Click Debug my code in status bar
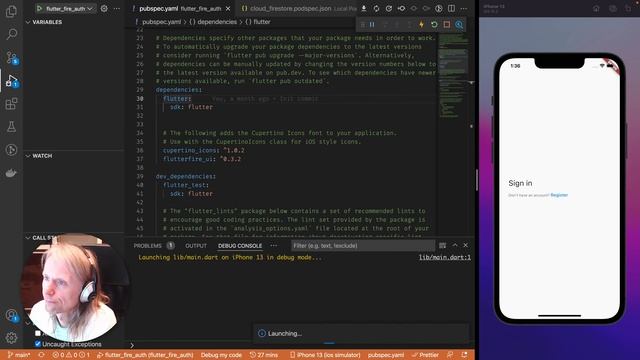The height and width of the screenshot is (360, 640). 221,355
